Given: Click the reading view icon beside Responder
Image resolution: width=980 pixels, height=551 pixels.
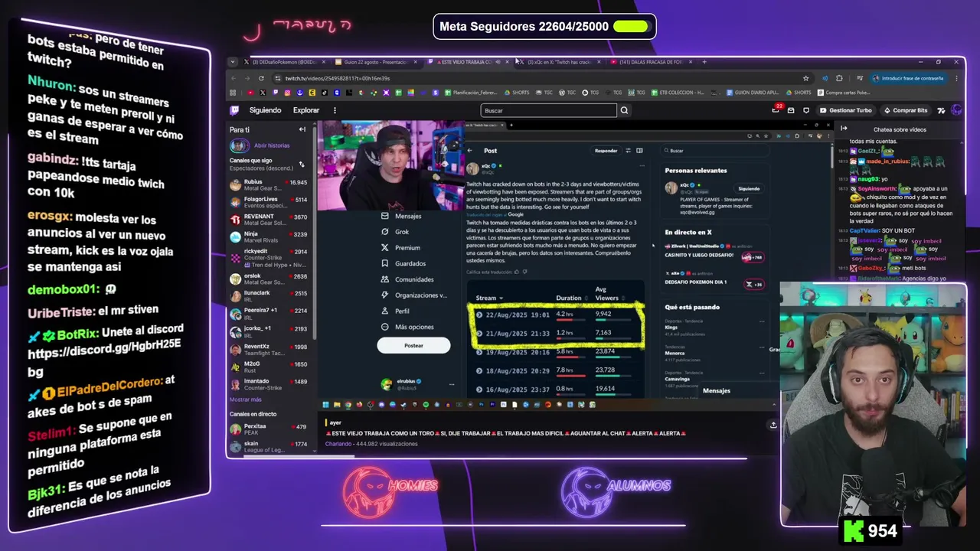Looking at the screenshot, I should (639, 151).
